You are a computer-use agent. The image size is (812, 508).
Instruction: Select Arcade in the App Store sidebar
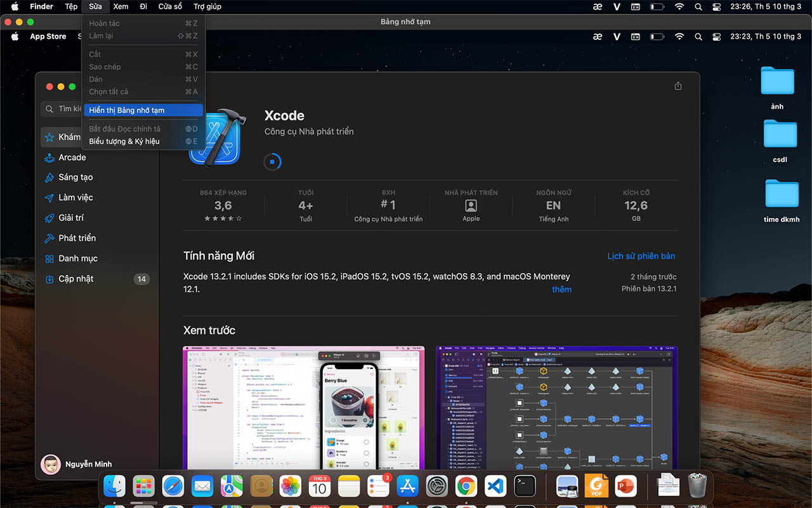(x=72, y=157)
